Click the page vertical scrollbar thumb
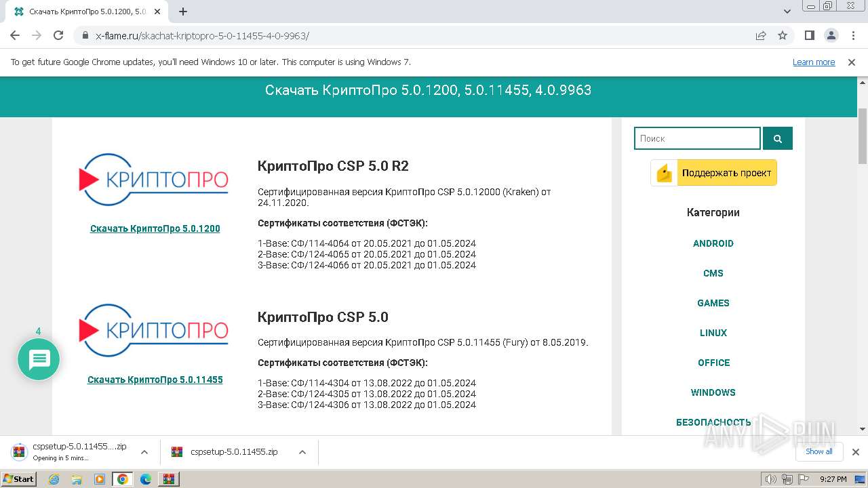The height and width of the screenshot is (488, 868). (x=863, y=136)
